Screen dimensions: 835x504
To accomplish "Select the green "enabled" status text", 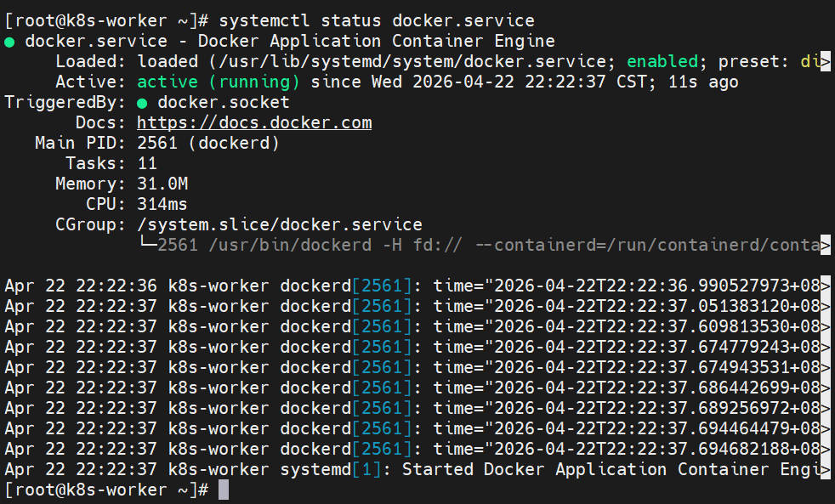I will coord(662,62).
